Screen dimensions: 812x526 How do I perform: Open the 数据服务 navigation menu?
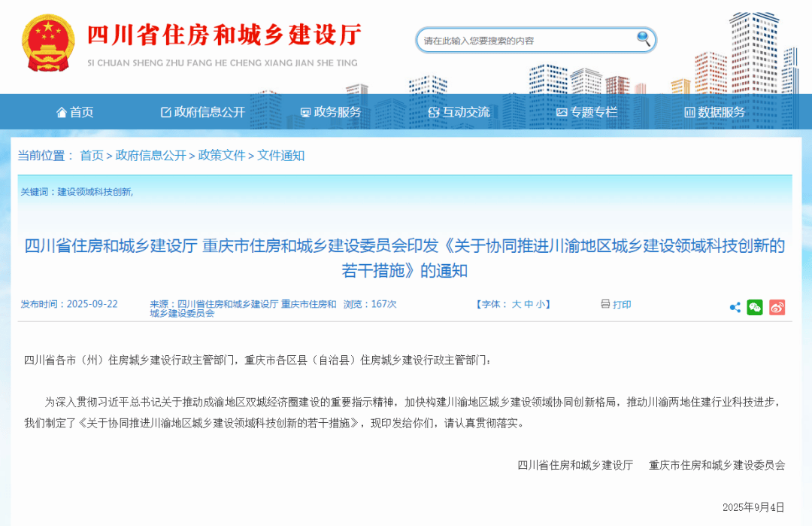pos(715,112)
